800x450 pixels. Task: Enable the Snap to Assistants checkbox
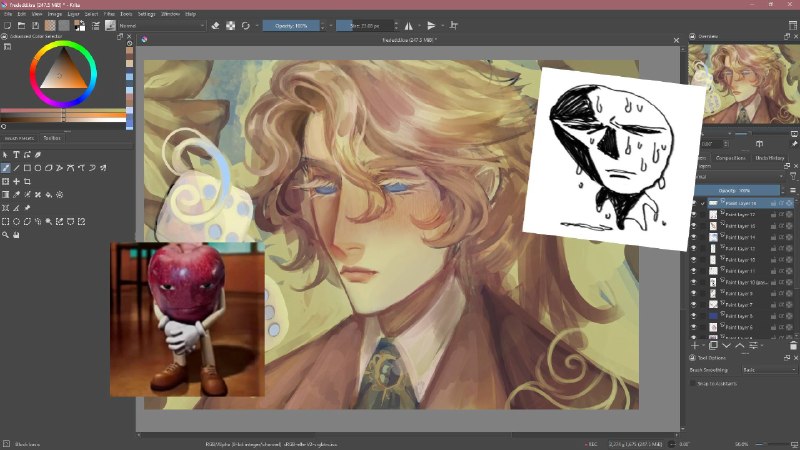click(x=693, y=383)
